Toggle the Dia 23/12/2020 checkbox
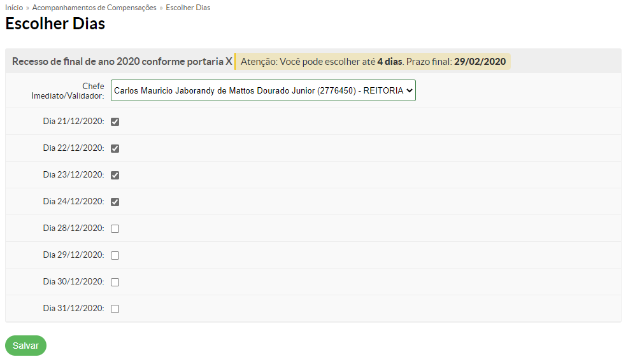 [115, 175]
